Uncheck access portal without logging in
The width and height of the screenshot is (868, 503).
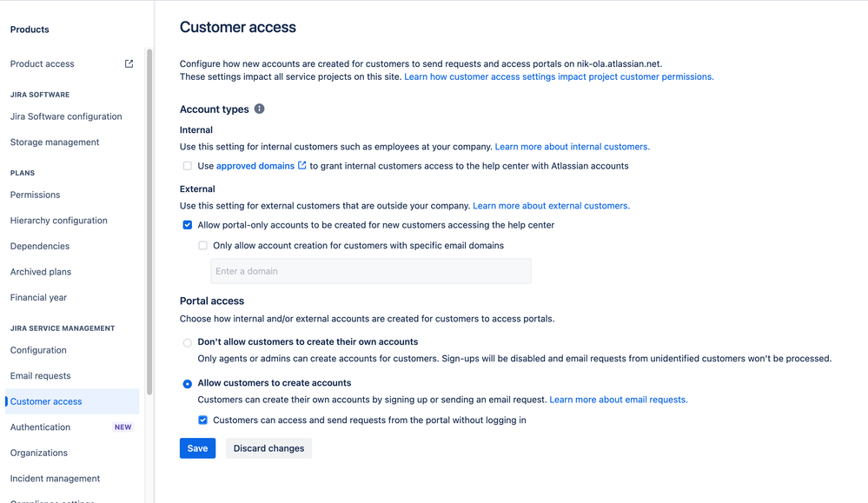[203, 420]
